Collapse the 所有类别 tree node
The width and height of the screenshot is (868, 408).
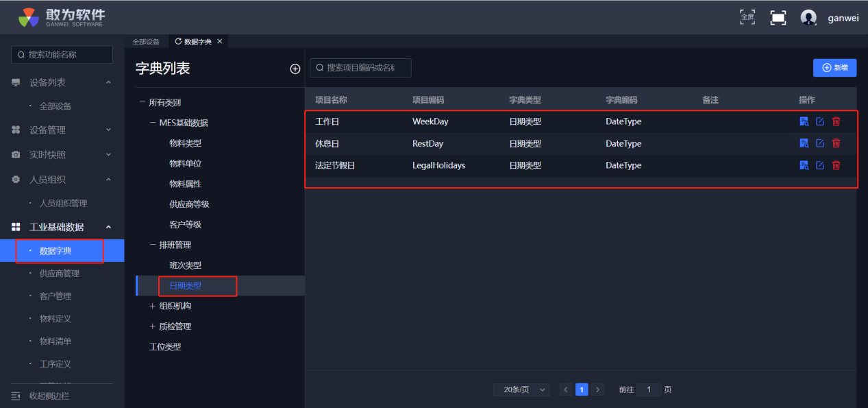click(142, 103)
